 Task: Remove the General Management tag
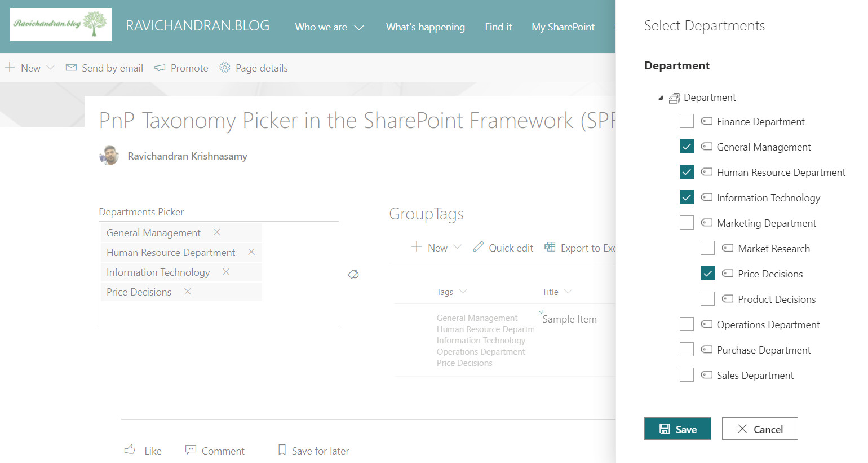coord(217,232)
